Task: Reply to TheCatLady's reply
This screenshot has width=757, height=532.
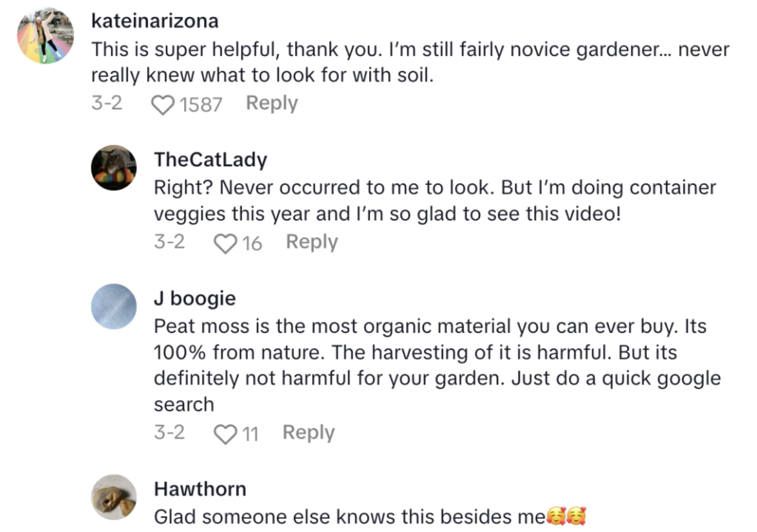Action: [311, 242]
